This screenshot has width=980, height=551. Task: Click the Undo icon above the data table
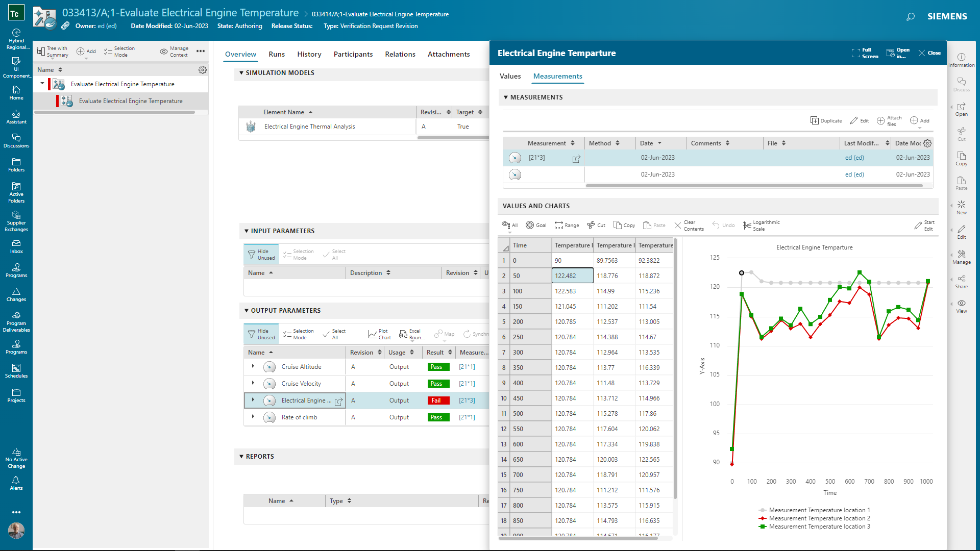[723, 225]
